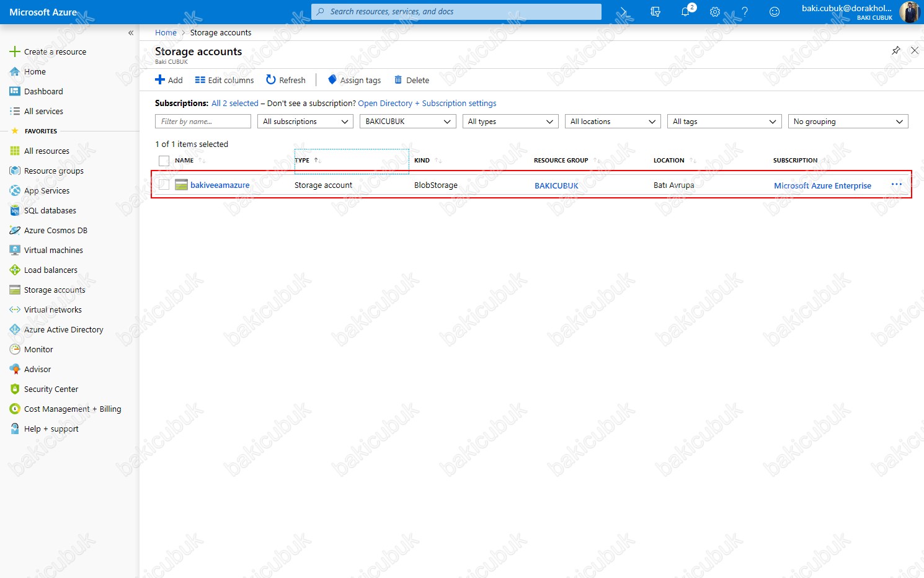The width and height of the screenshot is (924, 578).
Task: Click the Filter by name input field
Action: click(x=203, y=122)
